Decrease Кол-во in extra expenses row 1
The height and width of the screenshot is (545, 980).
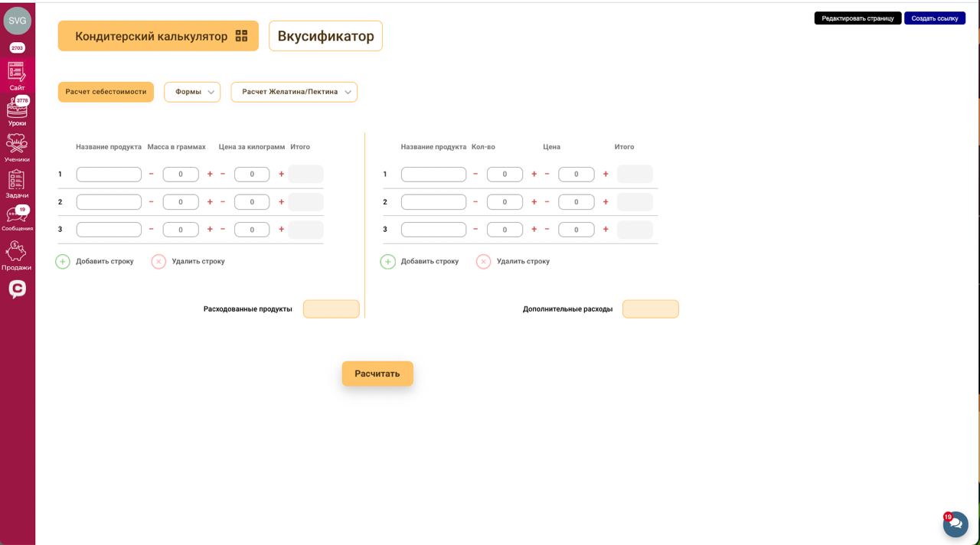click(x=475, y=175)
